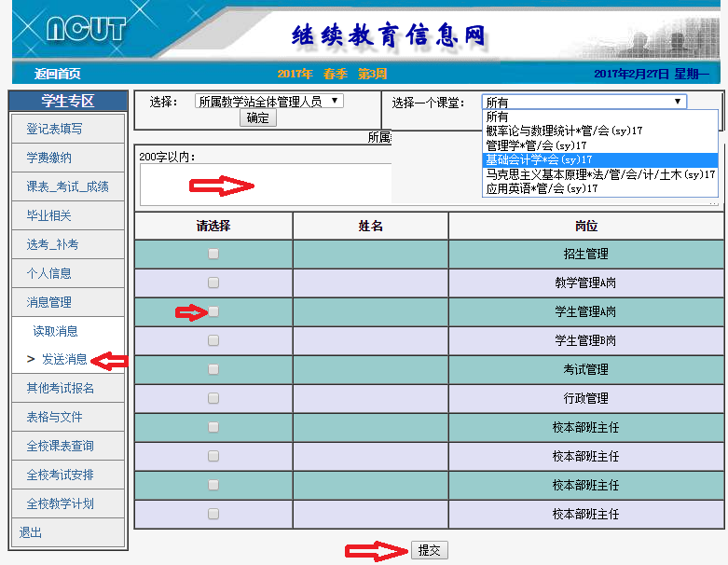The height and width of the screenshot is (565, 728).
Task: Open the 所属教学站全体管理人员 dropdown
Action: click(268, 102)
